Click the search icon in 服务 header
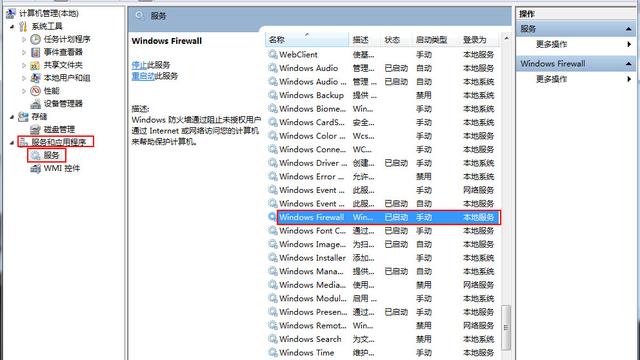This screenshot has width=640, height=360. pos(140,16)
